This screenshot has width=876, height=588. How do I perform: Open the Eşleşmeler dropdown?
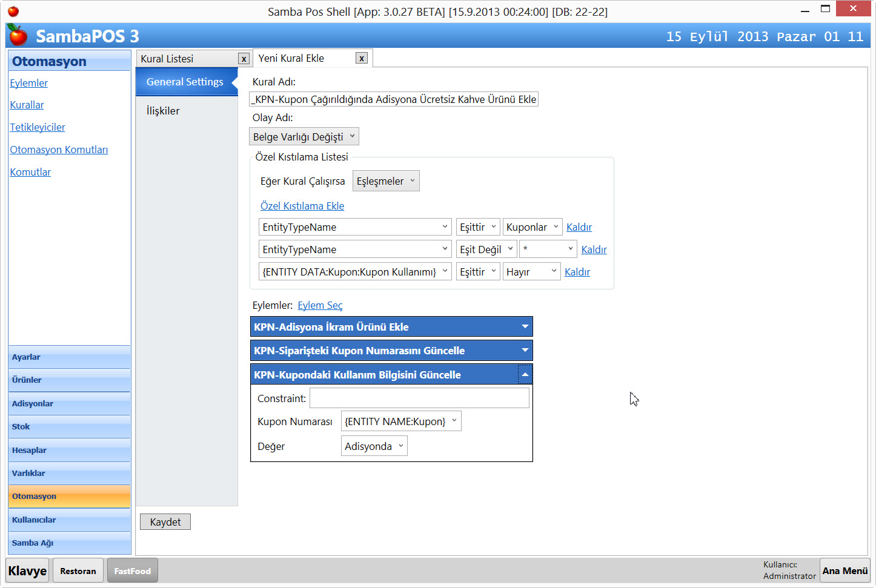coord(386,181)
